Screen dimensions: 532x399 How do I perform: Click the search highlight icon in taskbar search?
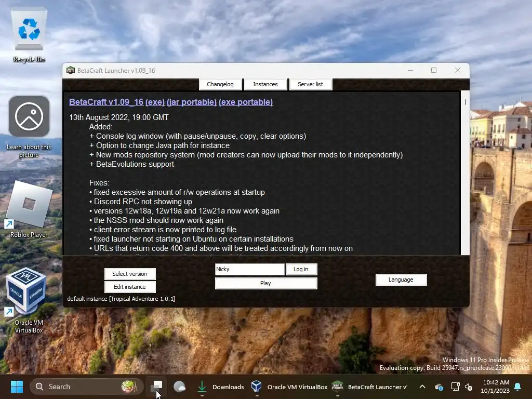pos(129,387)
